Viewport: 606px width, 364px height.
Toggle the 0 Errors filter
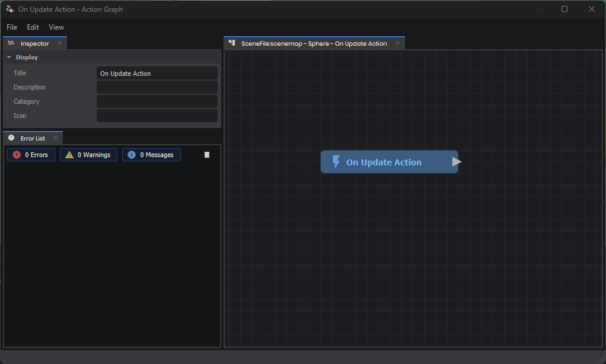[x=31, y=154]
